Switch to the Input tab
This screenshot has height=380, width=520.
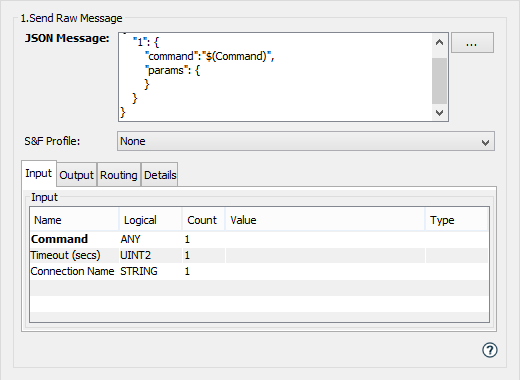pos(39,174)
